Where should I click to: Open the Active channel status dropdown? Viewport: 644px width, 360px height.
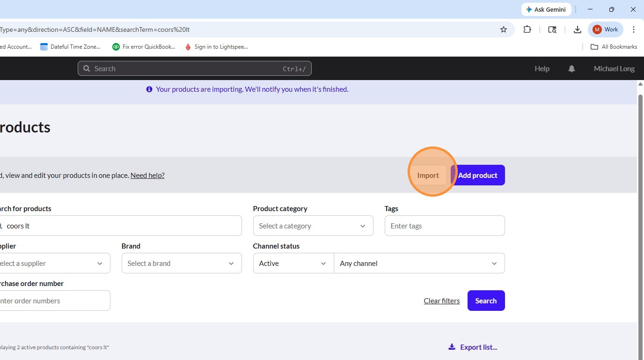[293, 263]
